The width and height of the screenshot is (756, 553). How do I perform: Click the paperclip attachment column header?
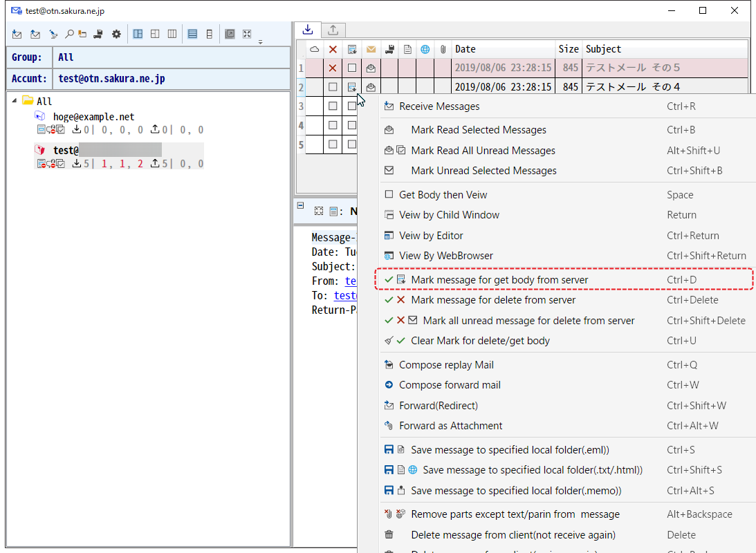click(443, 49)
